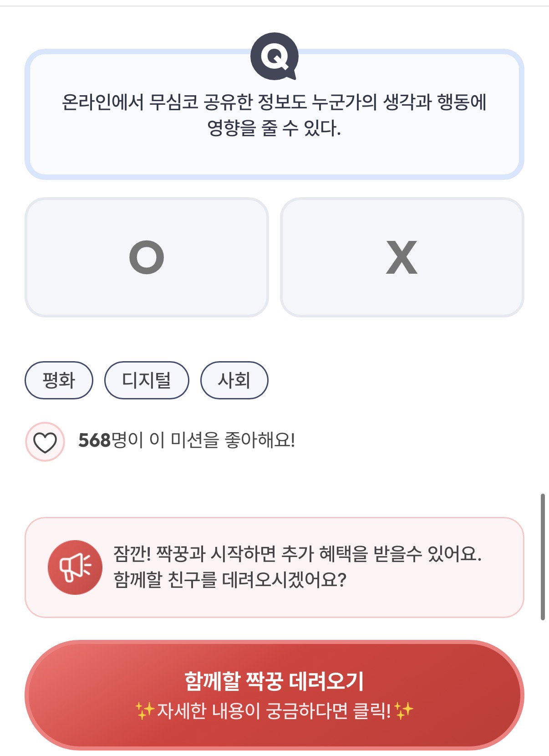Screen dimensions: 549x756
Task: Click the 568명 likes count text
Action: pyautogui.click(x=110, y=440)
